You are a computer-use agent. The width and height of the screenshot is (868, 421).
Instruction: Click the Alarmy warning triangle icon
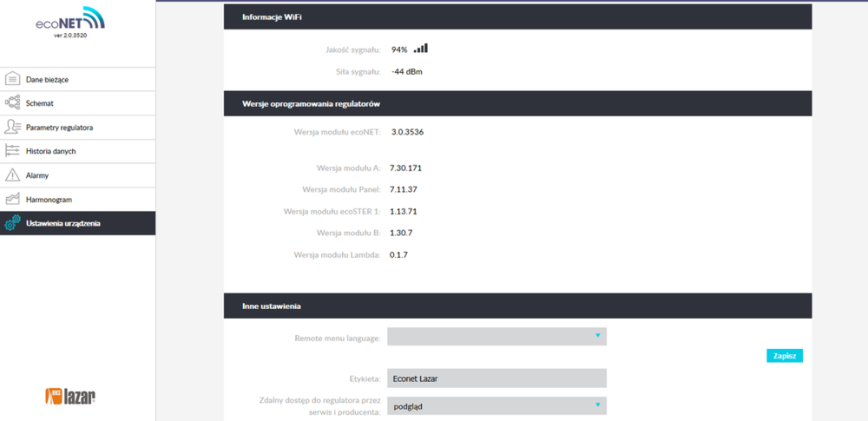12,175
